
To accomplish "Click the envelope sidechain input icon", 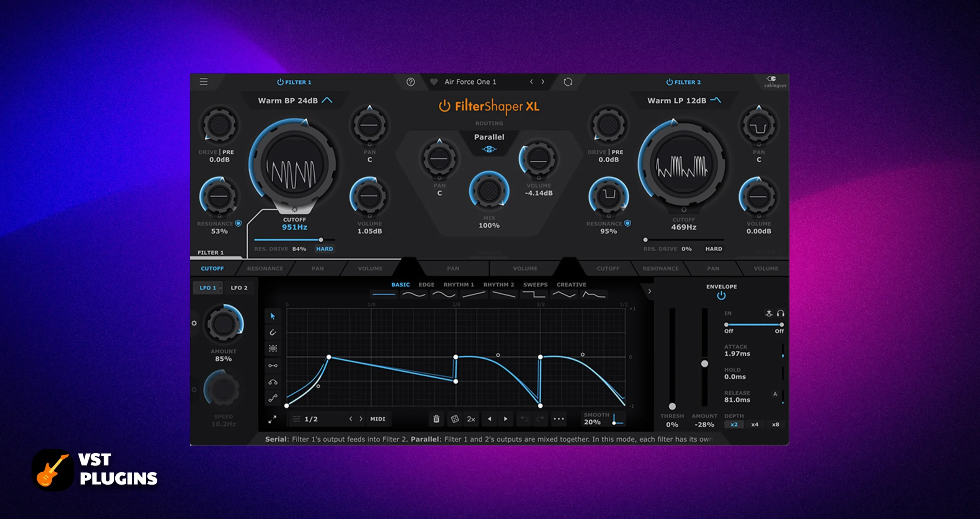I will (x=769, y=313).
